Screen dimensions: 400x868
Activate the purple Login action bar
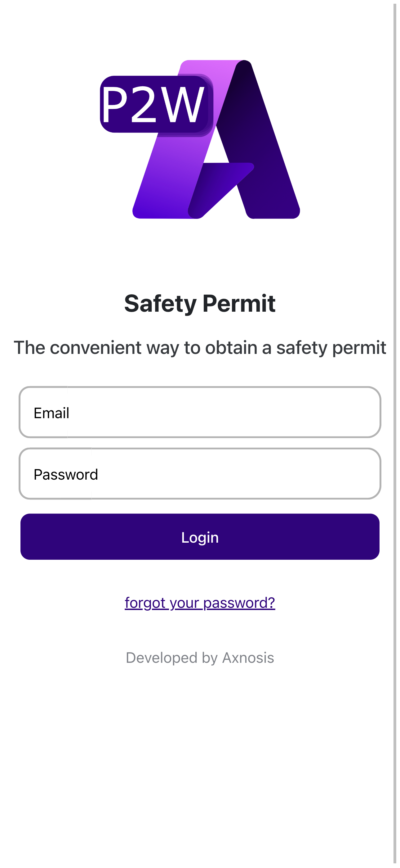pos(200,537)
